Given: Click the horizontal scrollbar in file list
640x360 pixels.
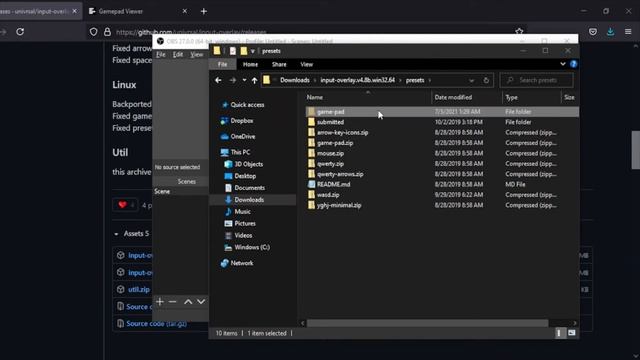Looking at the screenshot, I should (427, 323).
